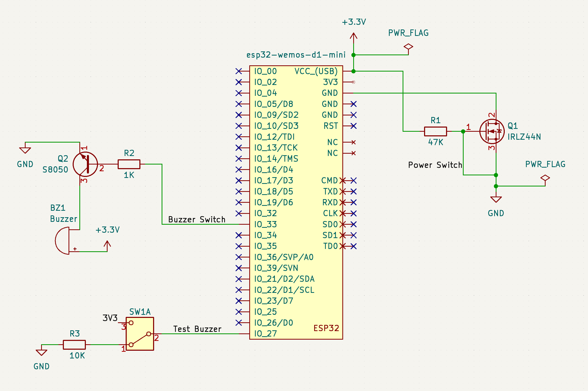Click the GND triangle below resistor R3
Viewport: 588px width, 391px height.
pyautogui.click(x=41, y=352)
